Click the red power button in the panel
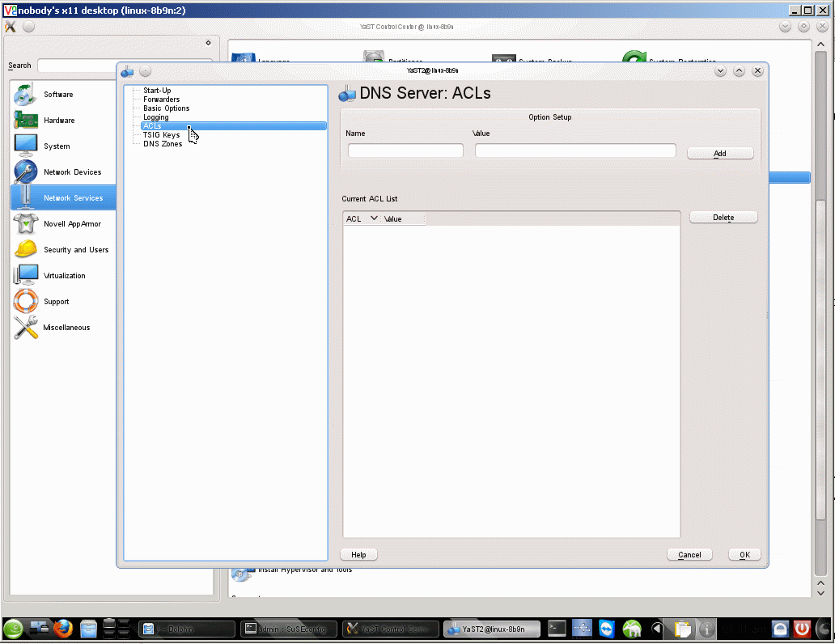The width and height of the screenshot is (835, 644). (x=802, y=629)
